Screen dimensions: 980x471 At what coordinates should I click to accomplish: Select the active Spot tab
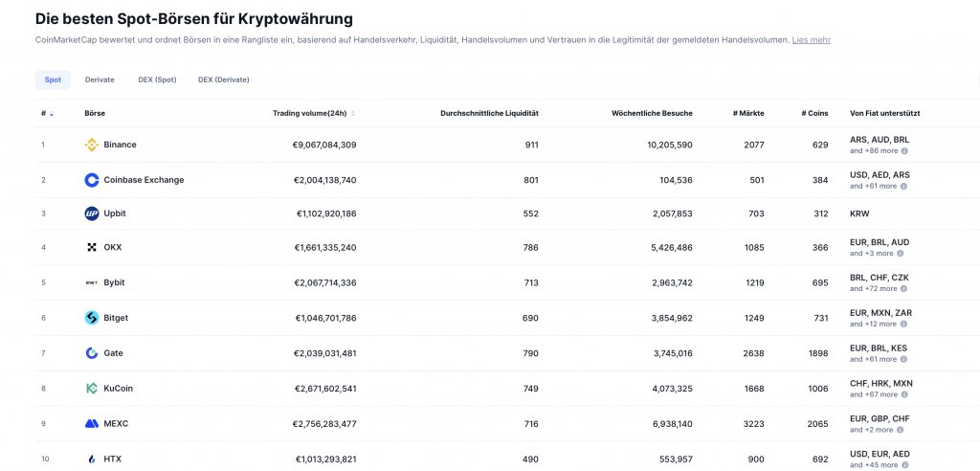[x=53, y=79]
